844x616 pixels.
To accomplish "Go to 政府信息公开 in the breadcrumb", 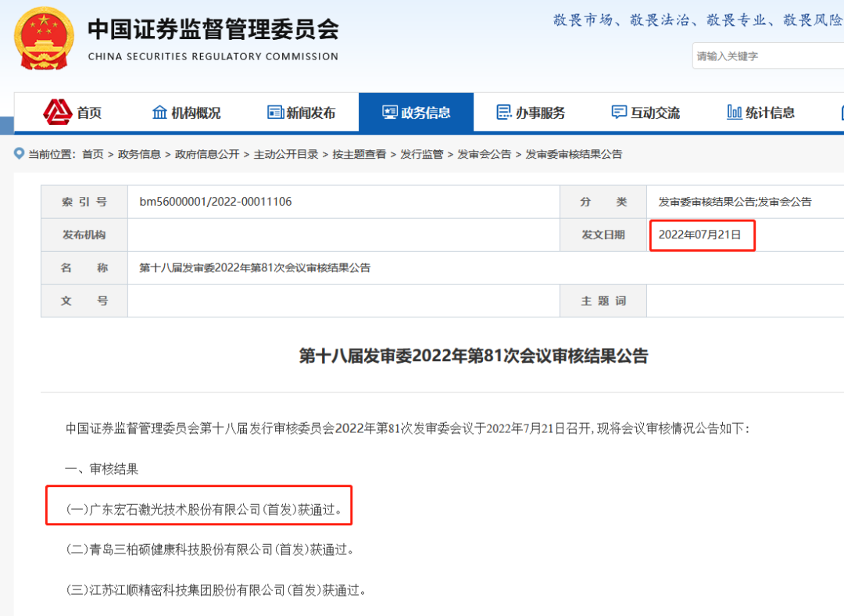I will click(x=207, y=155).
